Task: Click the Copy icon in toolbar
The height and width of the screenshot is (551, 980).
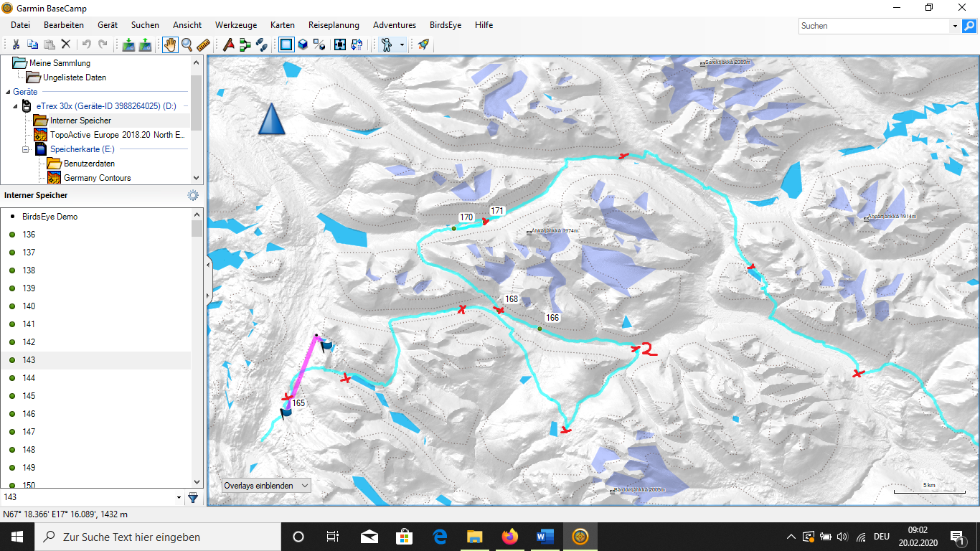Action: pos(32,44)
